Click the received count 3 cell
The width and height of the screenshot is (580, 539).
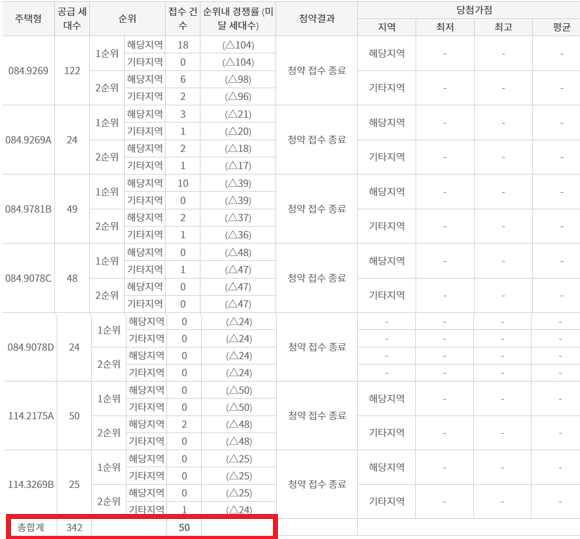[x=183, y=114]
